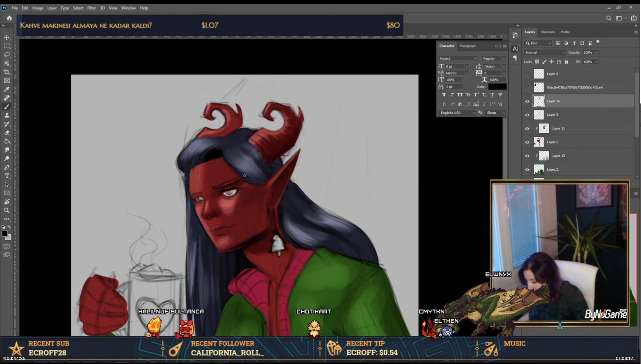Lock image pixels brush icon
The image size is (641, 364).
[544, 62]
